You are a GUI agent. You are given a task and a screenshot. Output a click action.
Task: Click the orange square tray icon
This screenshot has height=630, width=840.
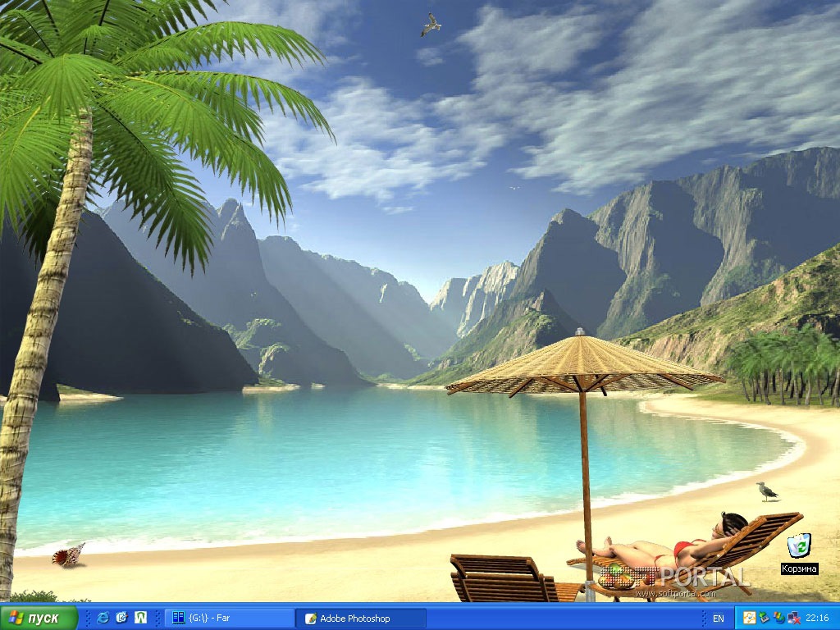coord(749,618)
